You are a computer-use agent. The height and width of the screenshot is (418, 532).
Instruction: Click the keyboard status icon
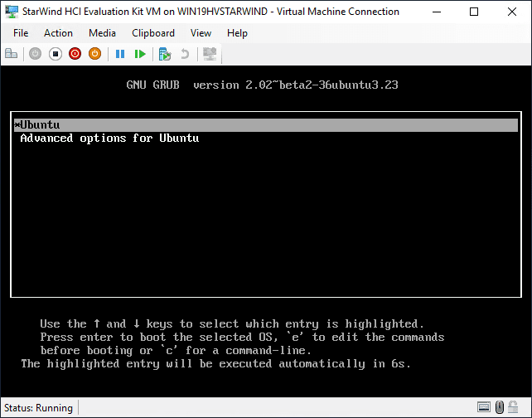click(483, 406)
